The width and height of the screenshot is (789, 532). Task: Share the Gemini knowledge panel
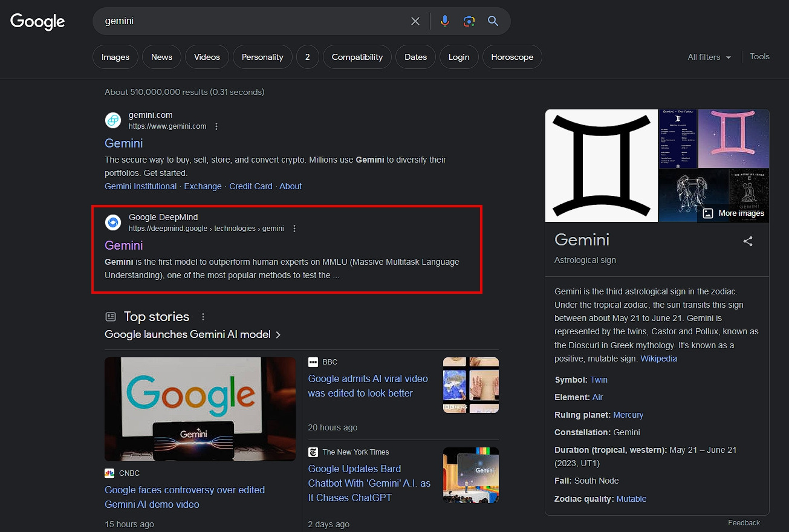pyautogui.click(x=748, y=241)
